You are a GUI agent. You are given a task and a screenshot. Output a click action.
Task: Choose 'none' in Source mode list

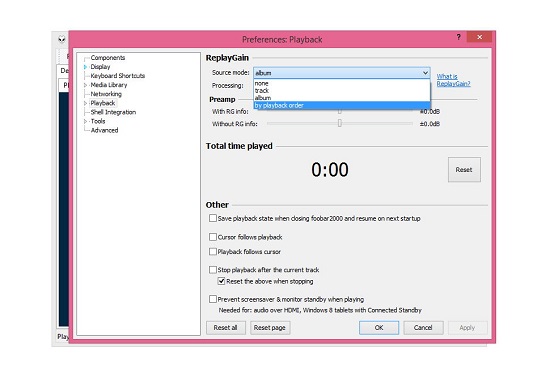tap(342, 83)
